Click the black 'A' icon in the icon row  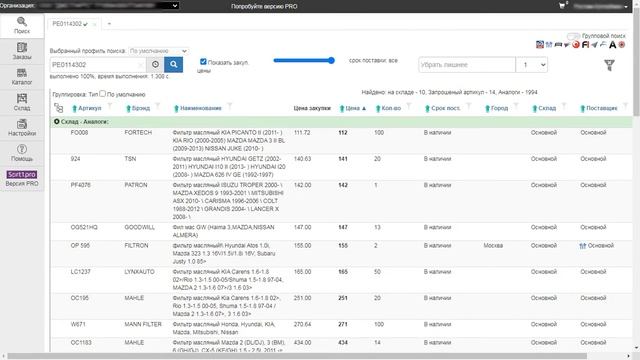(x=612, y=45)
